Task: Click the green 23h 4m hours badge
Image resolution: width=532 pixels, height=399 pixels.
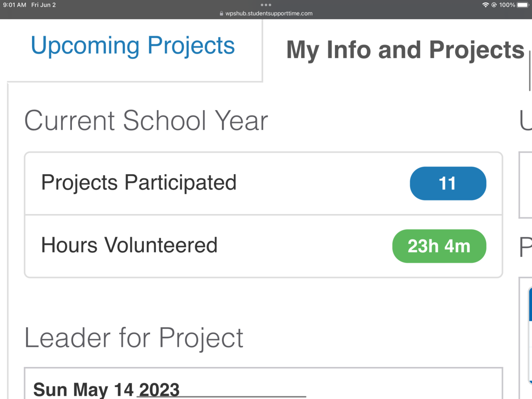Action: click(439, 246)
